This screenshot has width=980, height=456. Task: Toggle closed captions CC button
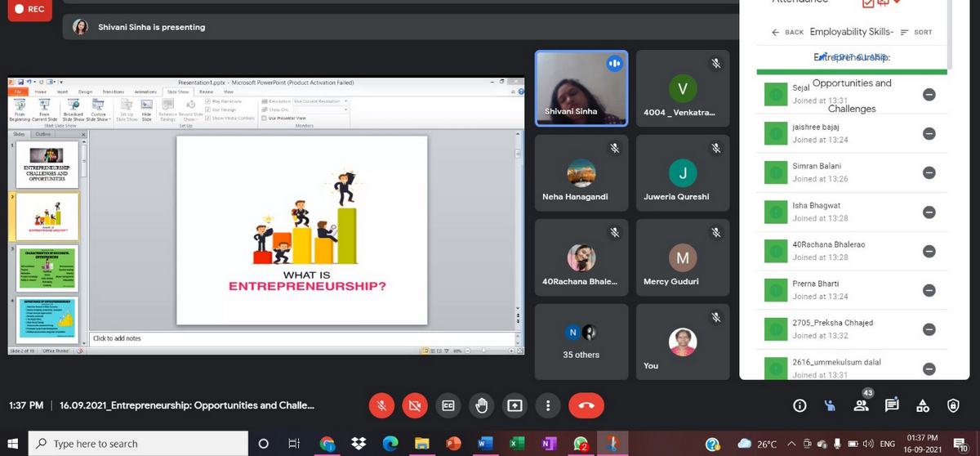tap(448, 405)
